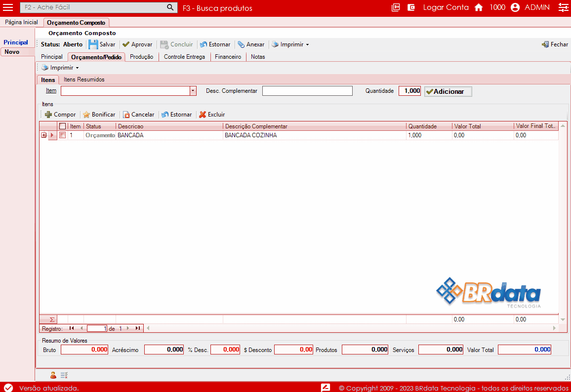Select the Itens Resumidos tab
Image resolution: width=571 pixels, height=392 pixels.
click(x=84, y=79)
